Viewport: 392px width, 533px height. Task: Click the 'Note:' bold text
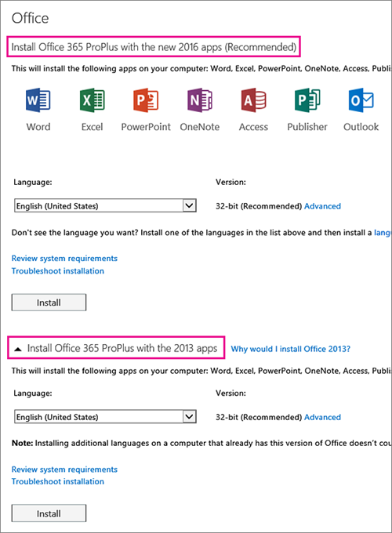[22, 443]
